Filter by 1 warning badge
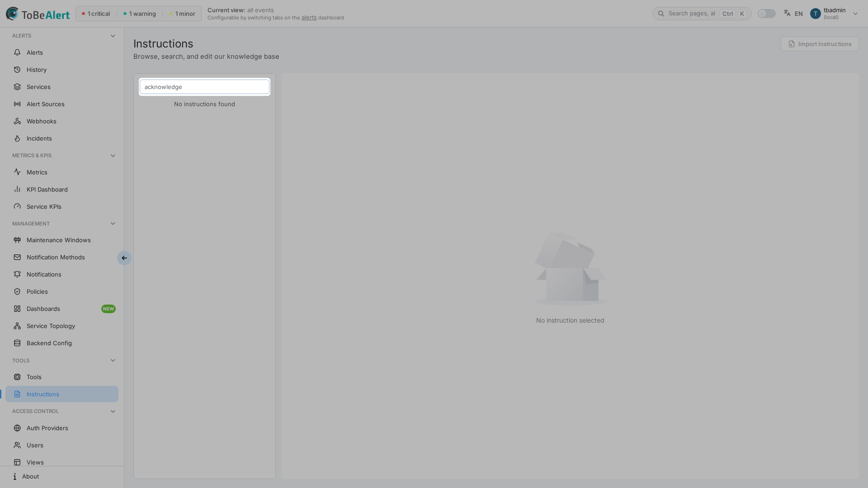 139,14
